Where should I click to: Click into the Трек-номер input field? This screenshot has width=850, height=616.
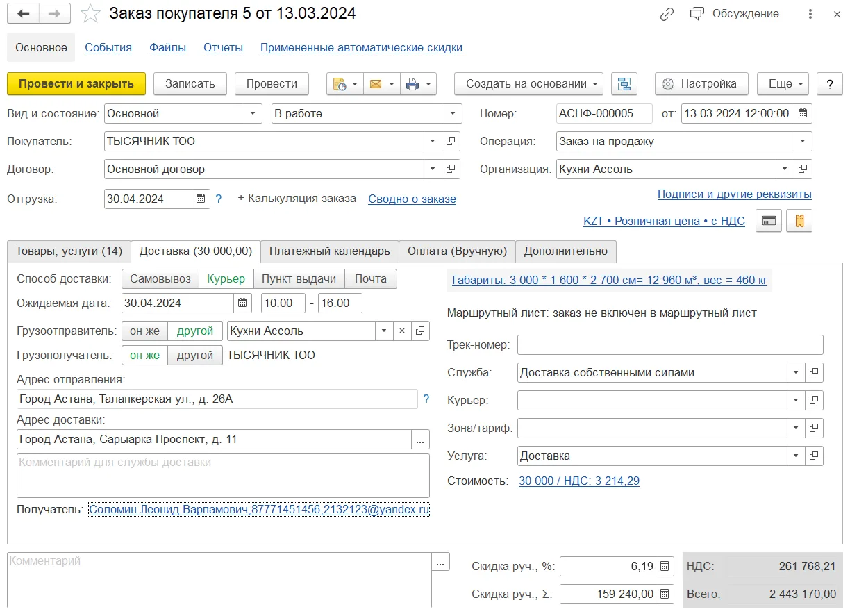pyautogui.click(x=670, y=344)
